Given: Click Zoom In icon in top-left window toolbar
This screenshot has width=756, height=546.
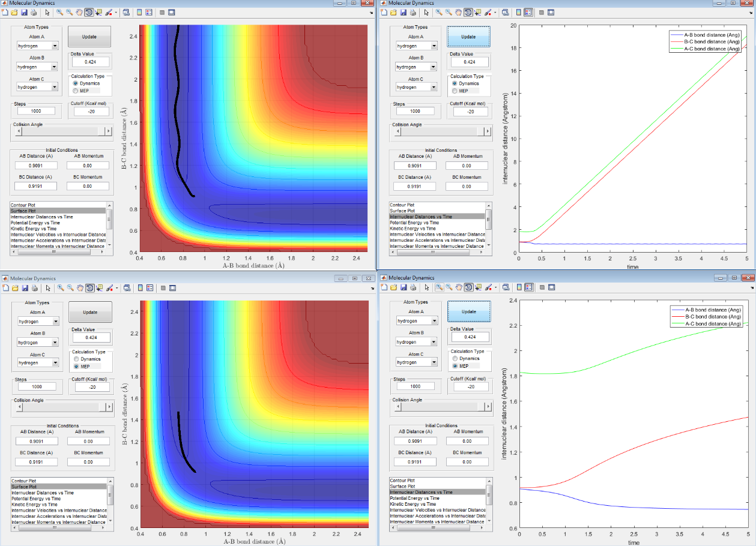Looking at the screenshot, I should [59, 12].
